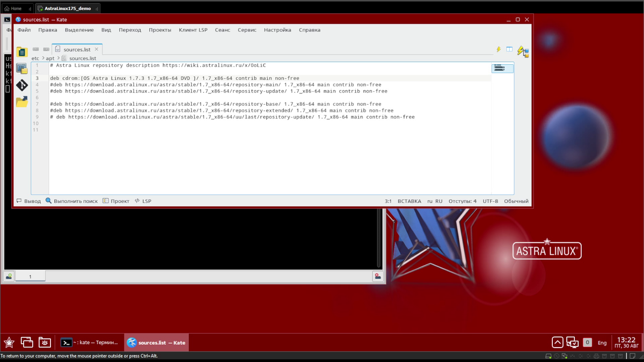Click the terminal window title icon
Viewport: 644px width, 362px height.
click(x=7, y=19)
